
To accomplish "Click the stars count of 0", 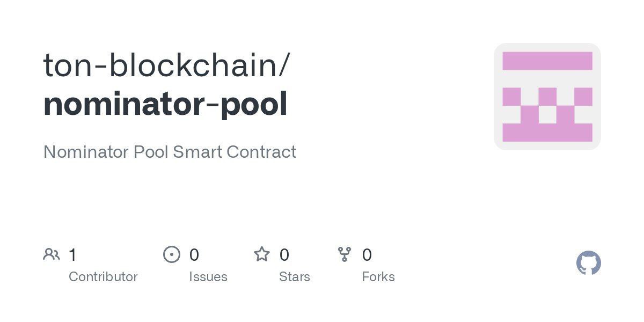I will [284, 255].
